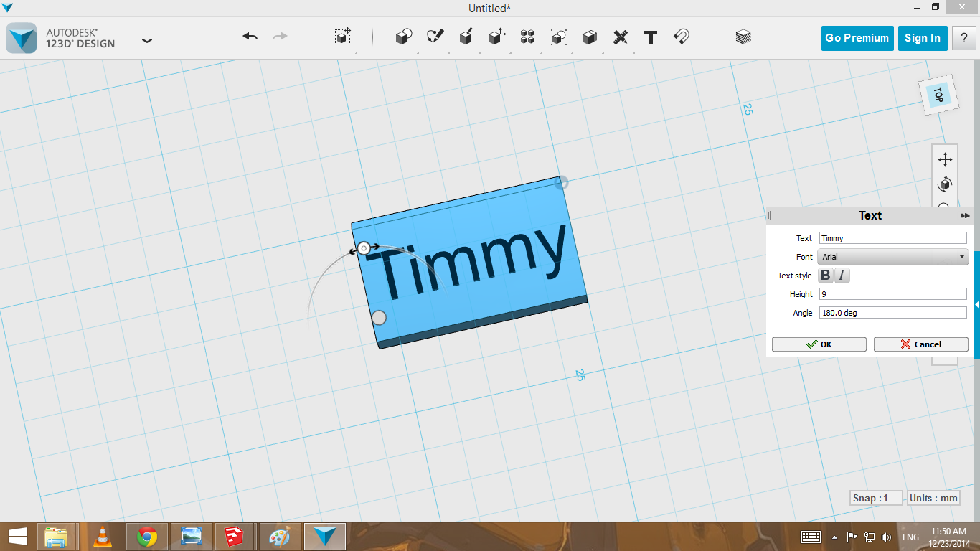Open the Windows Start button
The width and height of the screenshot is (980, 551).
(x=18, y=537)
